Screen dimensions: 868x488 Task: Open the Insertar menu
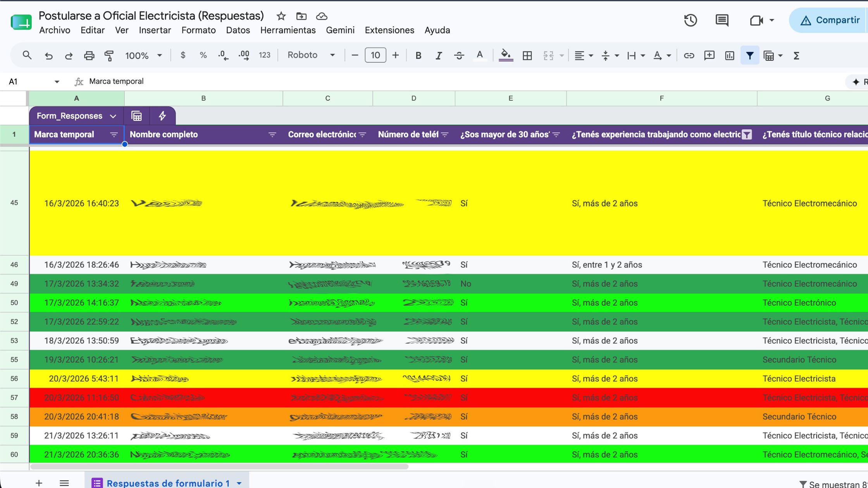(155, 30)
